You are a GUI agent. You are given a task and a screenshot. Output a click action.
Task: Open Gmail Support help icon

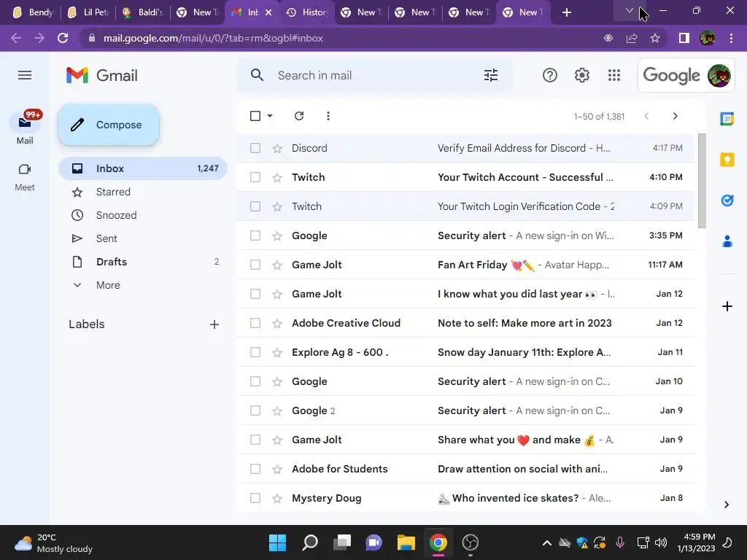click(x=550, y=75)
